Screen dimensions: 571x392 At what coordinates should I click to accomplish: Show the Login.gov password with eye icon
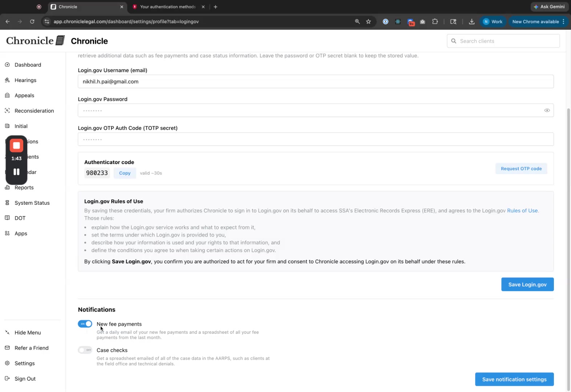coord(547,110)
